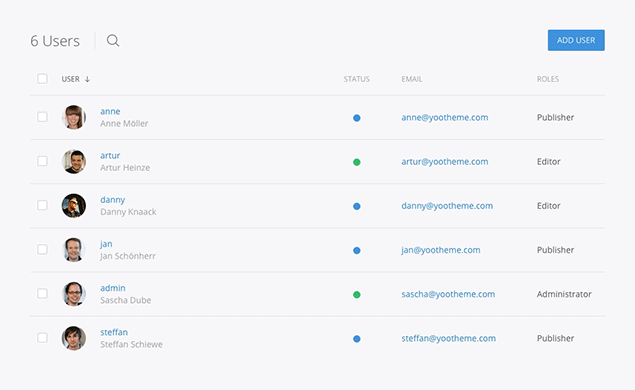Click Steffan Schiewe's avatar photo
This screenshot has height=390, width=635.
click(74, 338)
